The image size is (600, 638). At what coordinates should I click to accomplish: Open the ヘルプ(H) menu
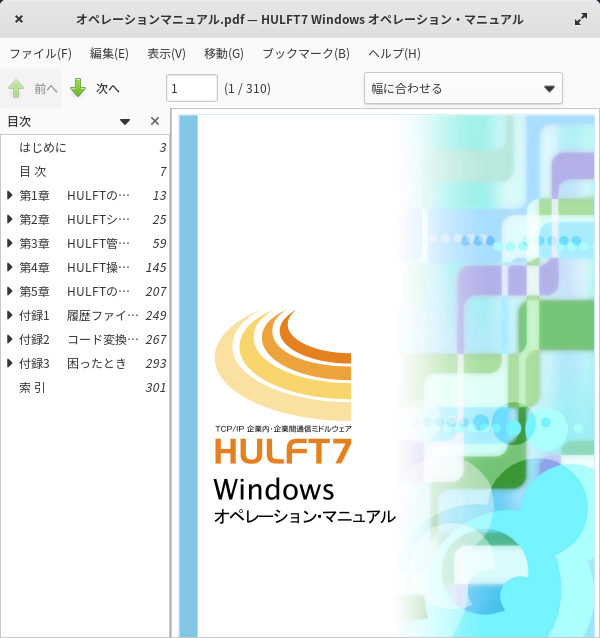[394, 54]
